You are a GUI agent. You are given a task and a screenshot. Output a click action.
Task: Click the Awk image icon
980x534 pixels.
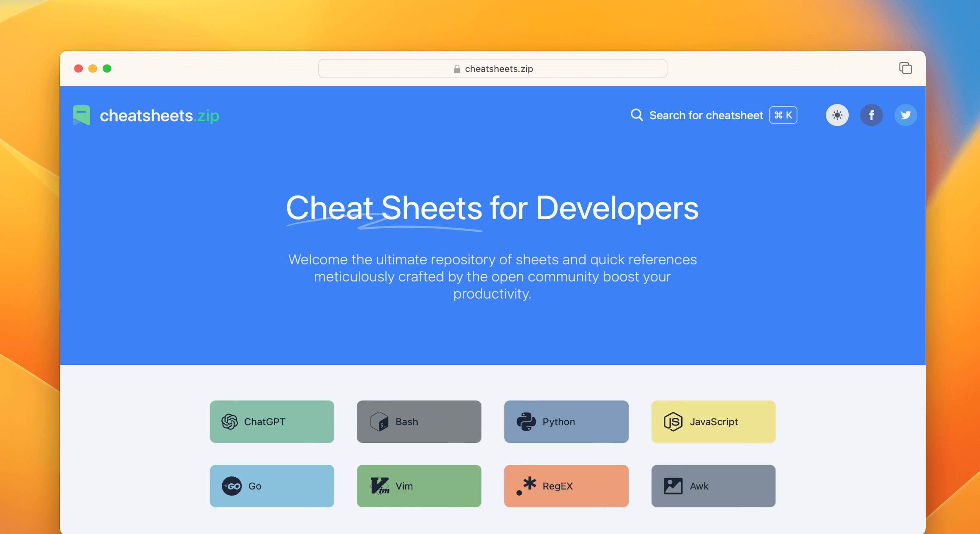[673, 486]
